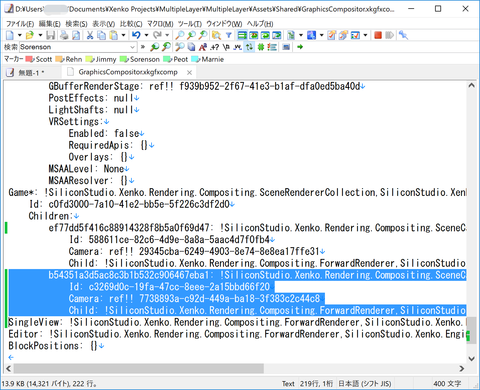Redo the last undone edit
Viewport: 480px width, 390px height.
(157, 35)
